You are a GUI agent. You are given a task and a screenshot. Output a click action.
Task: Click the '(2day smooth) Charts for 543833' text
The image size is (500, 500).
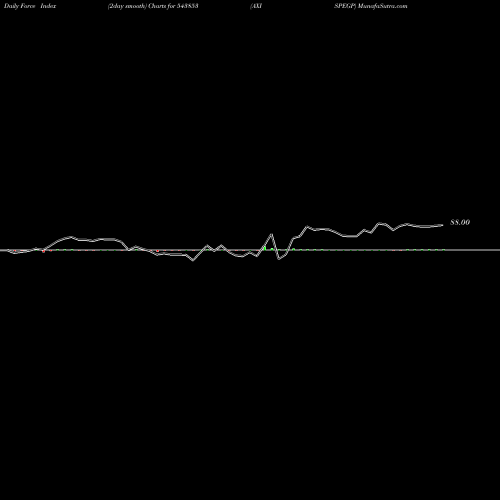[153, 6]
